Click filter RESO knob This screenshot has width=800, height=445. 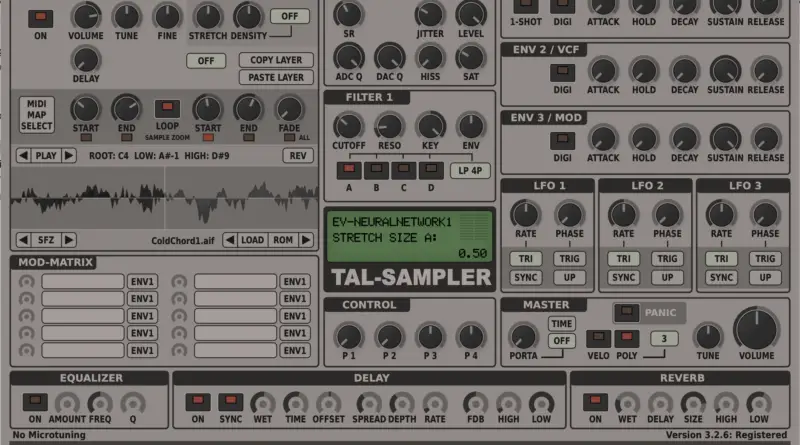click(389, 126)
